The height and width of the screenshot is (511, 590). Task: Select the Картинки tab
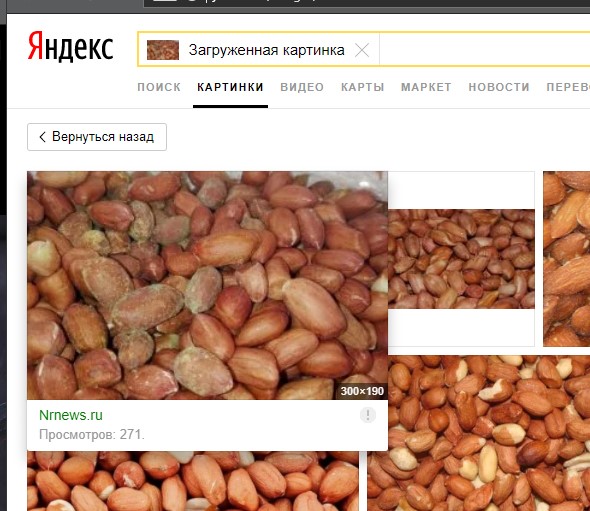tap(230, 87)
